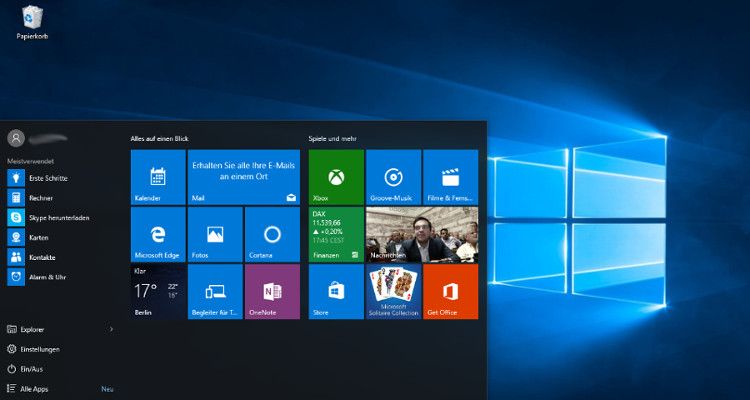
Task: Open the Nachrichten news tile
Action: pyautogui.click(x=422, y=234)
